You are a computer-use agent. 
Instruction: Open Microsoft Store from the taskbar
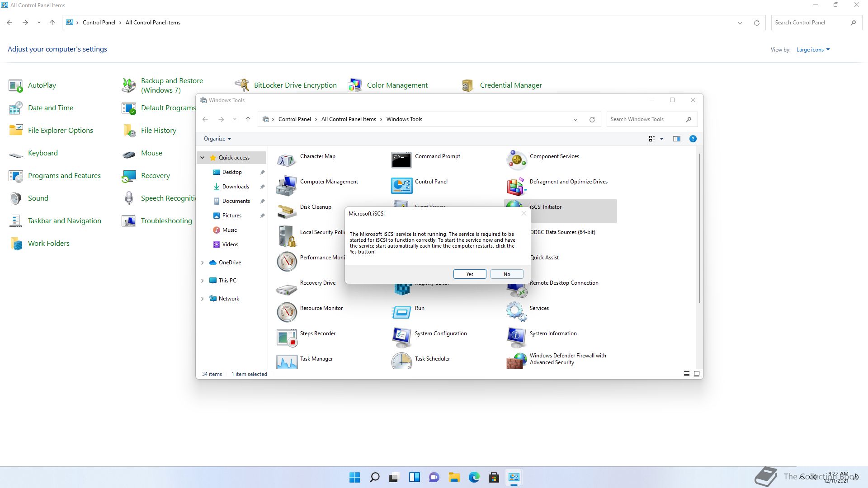click(494, 477)
